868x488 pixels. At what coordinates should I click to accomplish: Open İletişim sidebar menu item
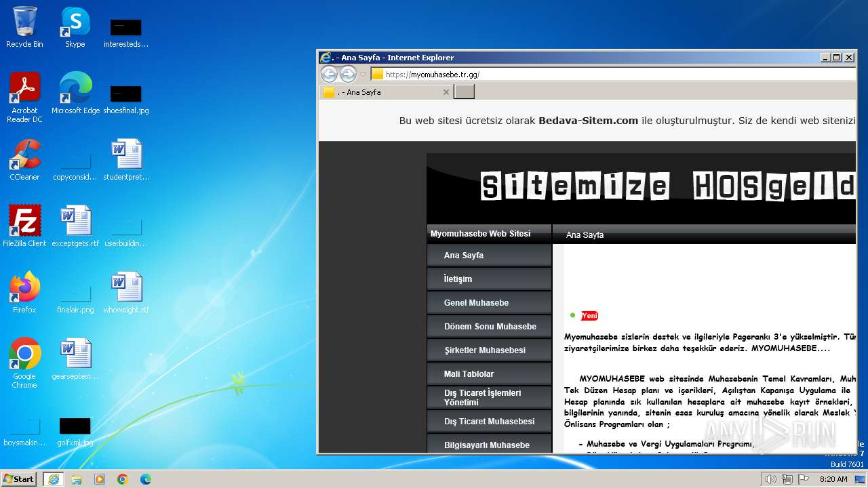489,279
